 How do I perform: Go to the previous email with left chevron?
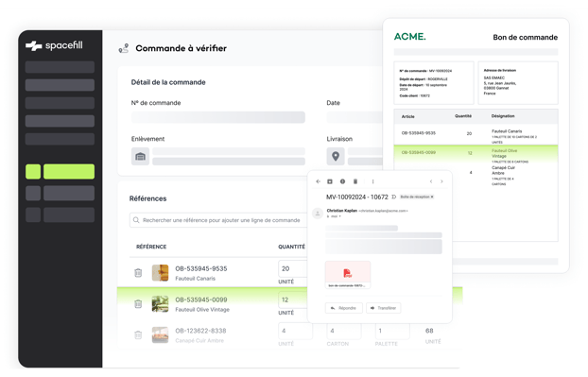(431, 181)
